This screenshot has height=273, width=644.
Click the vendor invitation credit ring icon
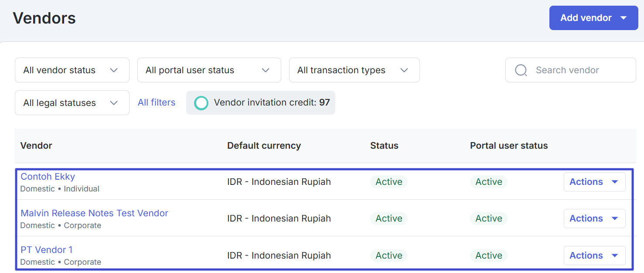(201, 103)
